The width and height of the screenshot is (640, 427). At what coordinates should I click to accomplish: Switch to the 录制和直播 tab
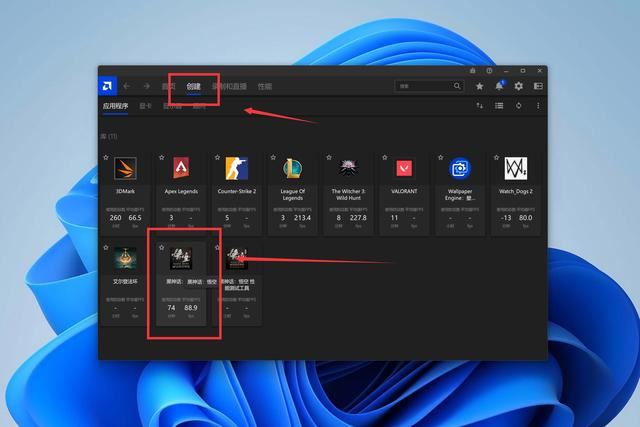pos(229,86)
